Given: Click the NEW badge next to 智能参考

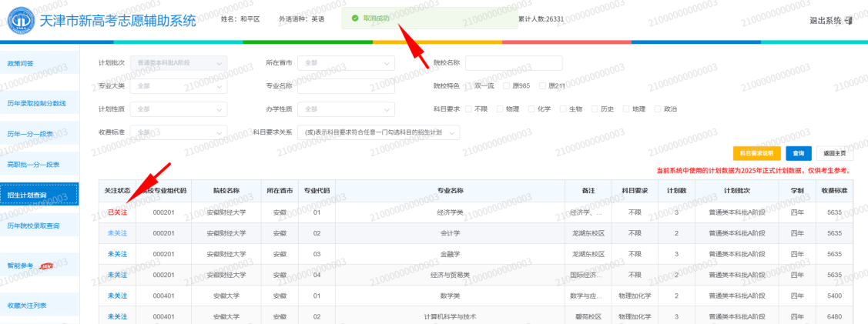Looking at the screenshot, I should pos(46,266).
